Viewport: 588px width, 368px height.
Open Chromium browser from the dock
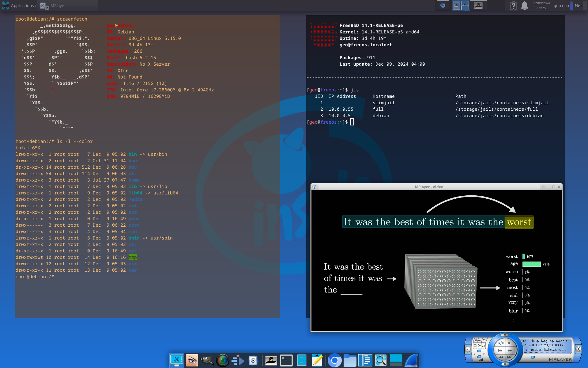tap(334, 360)
